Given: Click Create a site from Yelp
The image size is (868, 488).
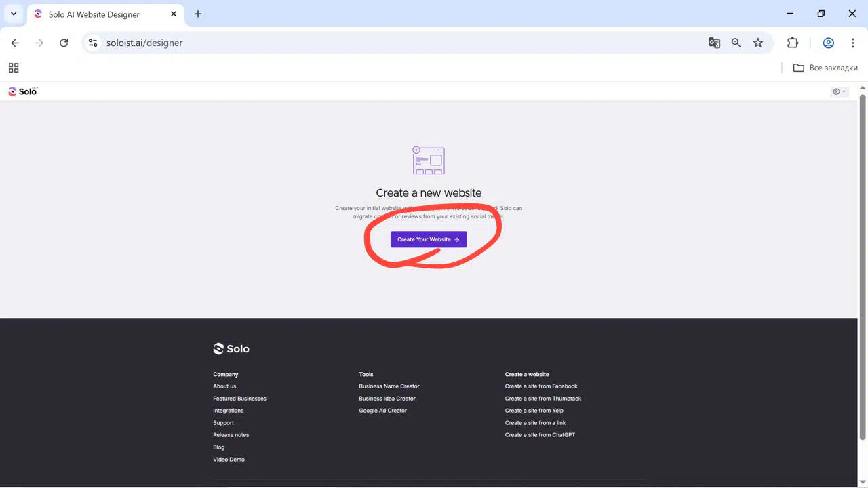Looking at the screenshot, I should pos(534,411).
